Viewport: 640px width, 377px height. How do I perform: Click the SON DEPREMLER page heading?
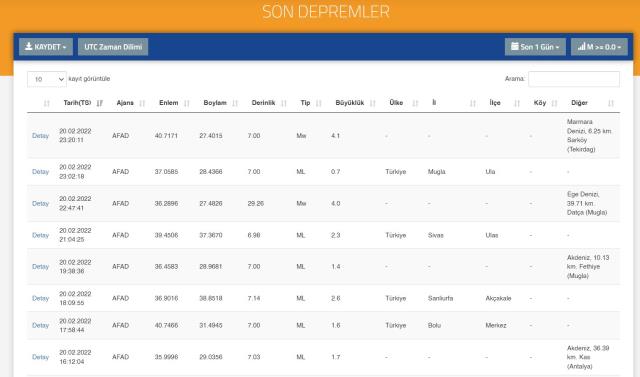[x=326, y=11]
